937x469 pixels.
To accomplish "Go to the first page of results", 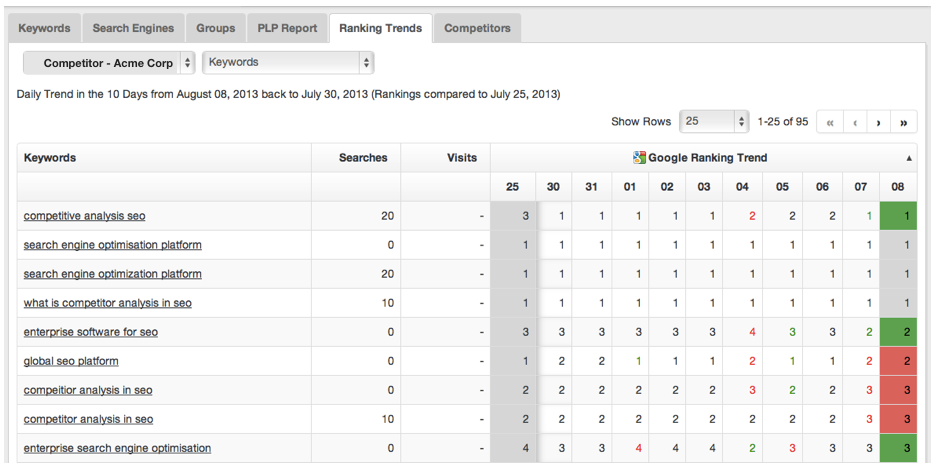I will [x=829, y=122].
